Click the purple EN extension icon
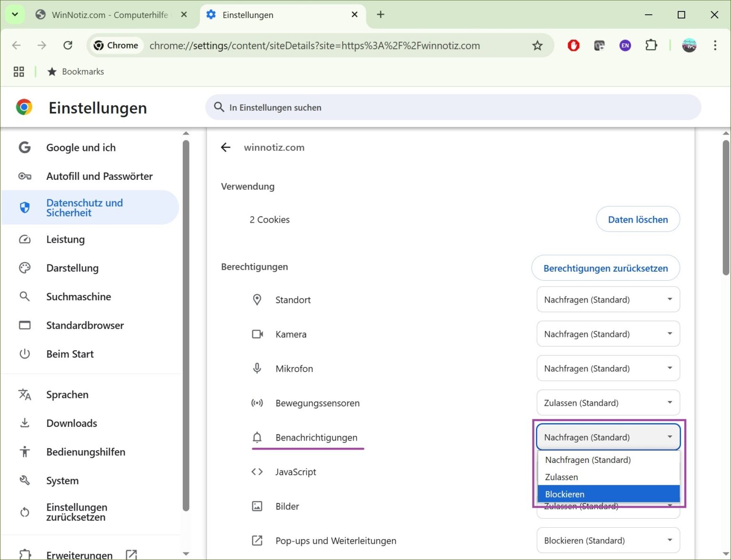731x560 pixels. (625, 46)
